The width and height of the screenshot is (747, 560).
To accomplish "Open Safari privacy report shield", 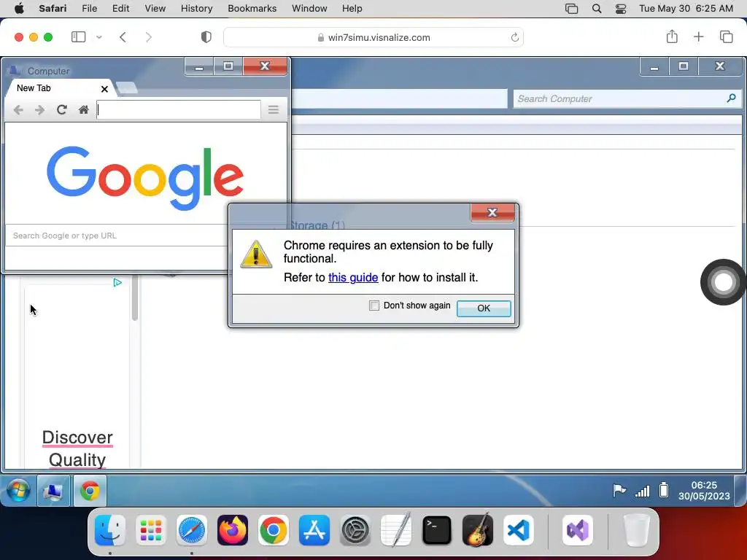I will [206, 37].
